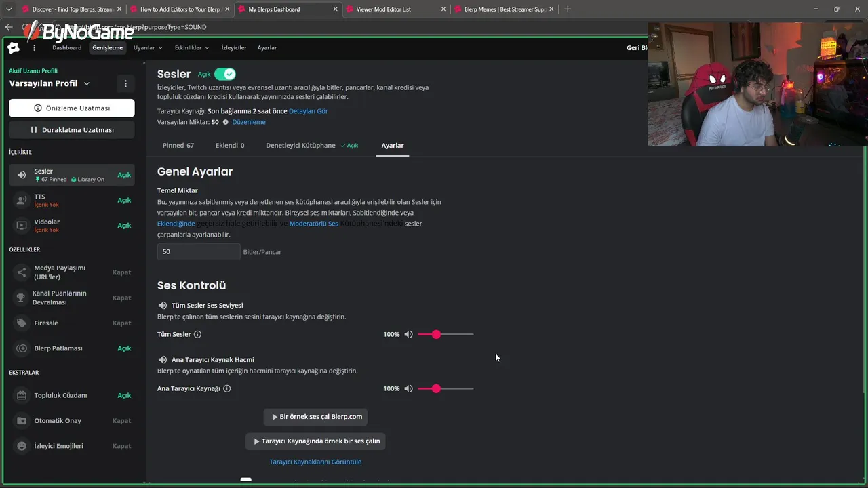Open Uyarılar dropdown menu
The image size is (868, 488).
[x=148, y=48]
